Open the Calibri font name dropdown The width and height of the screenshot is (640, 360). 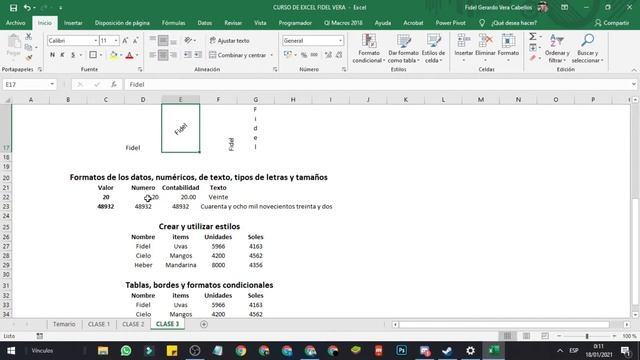tap(95, 40)
